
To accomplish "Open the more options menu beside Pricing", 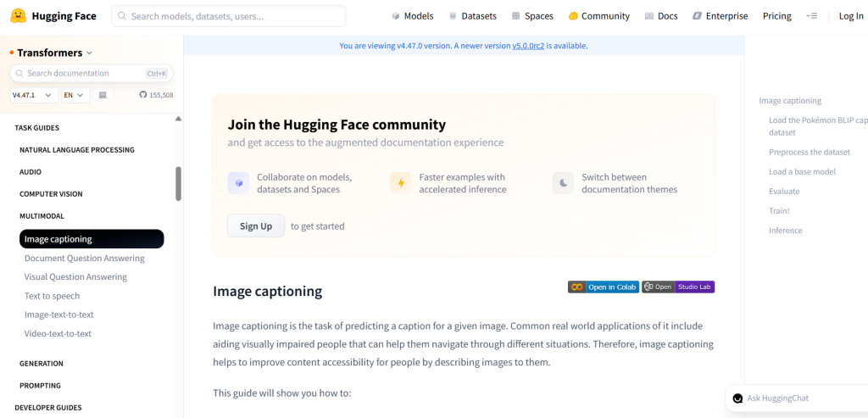I will point(812,16).
